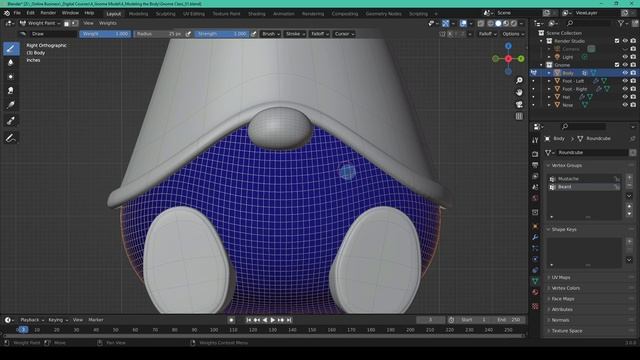Open timeline Keying popover

(x=58, y=320)
